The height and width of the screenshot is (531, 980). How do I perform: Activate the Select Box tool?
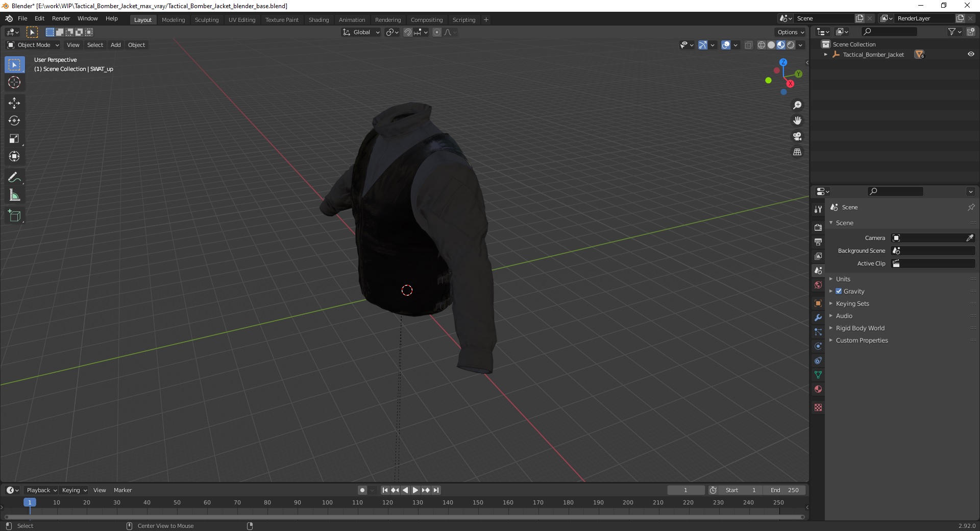coord(14,65)
